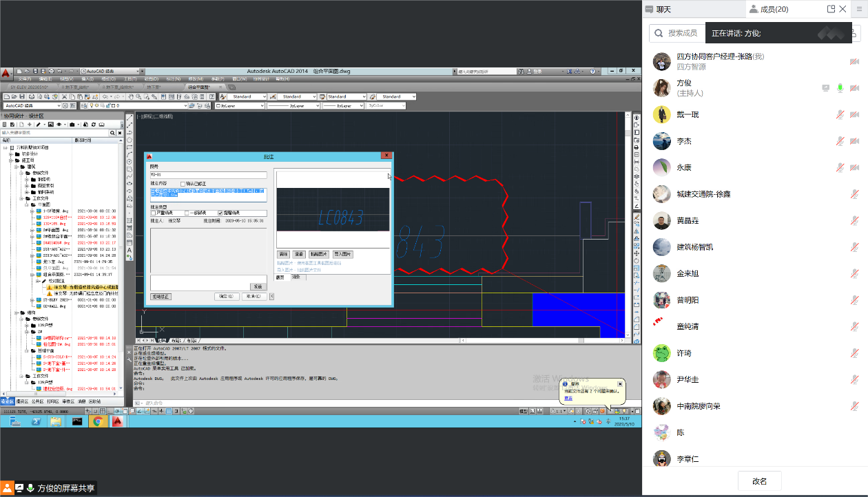This screenshot has width=868, height=497.
Task: Click the 导入图片 button
Action: 342,255
